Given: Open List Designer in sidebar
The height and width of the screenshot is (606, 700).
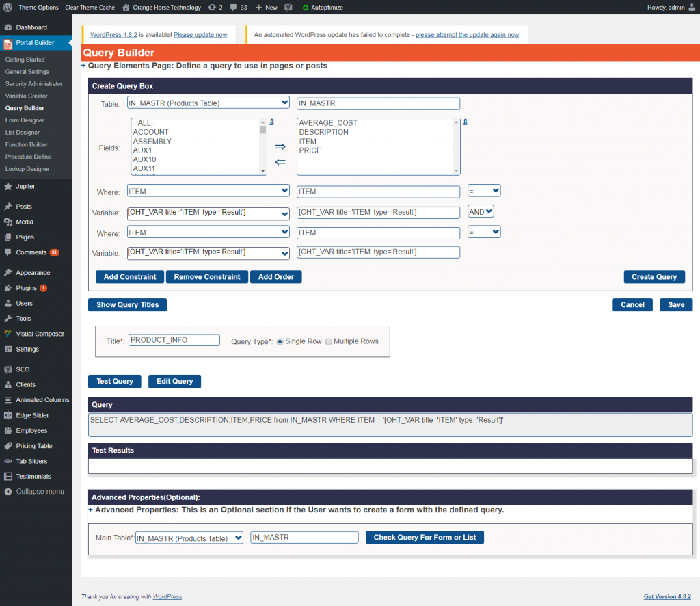Looking at the screenshot, I should click(x=23, y=132).
